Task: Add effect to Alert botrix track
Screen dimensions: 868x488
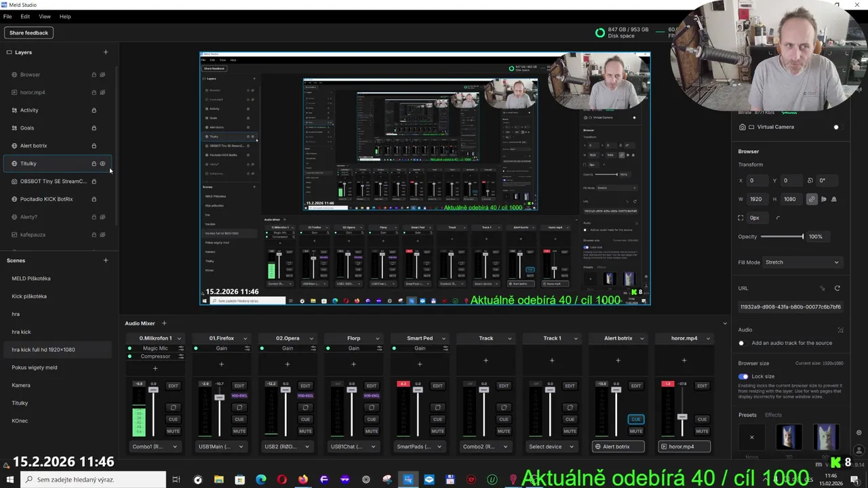Action: coord(618,361)
